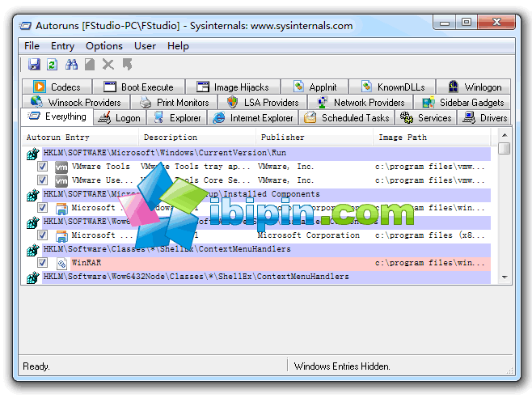Viewport: 532px width, 398px height.
Task: Select the Drivers tab
Action: tap(484, 118)
